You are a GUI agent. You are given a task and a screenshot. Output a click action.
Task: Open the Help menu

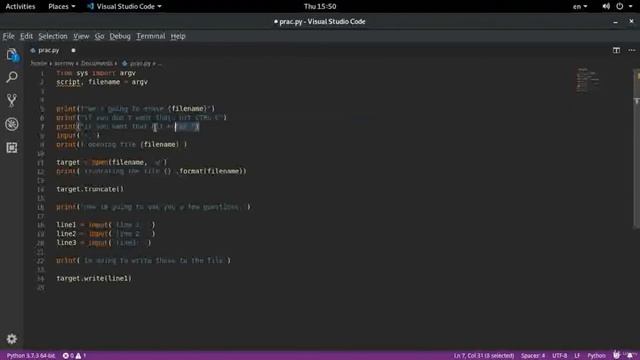click(178, 36)
